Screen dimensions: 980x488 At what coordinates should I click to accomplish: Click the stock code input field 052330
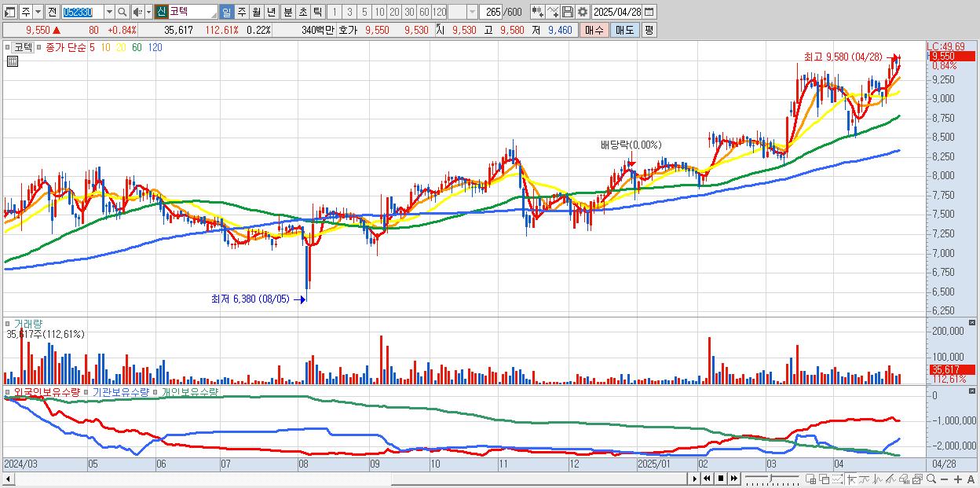click(x=82, y=12)
